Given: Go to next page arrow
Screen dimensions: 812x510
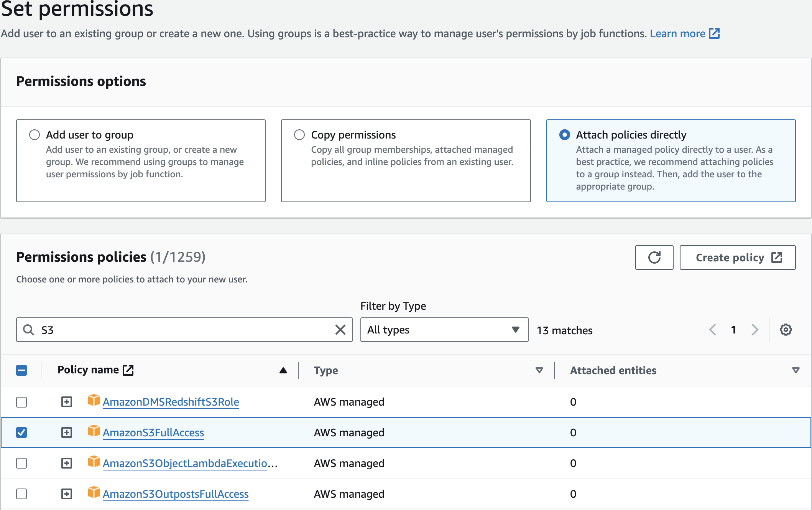Looking at the screenshot, I should pyautogui.click(x=754, y=330).
